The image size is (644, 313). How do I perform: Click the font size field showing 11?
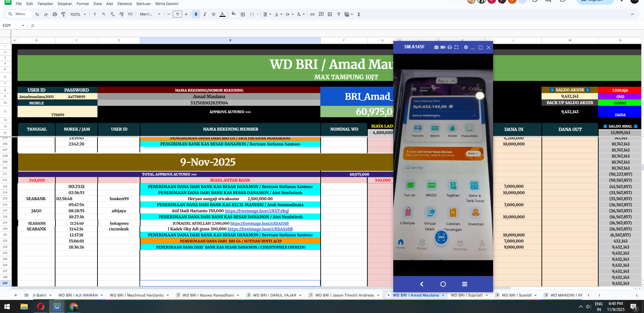coord(177,14)
